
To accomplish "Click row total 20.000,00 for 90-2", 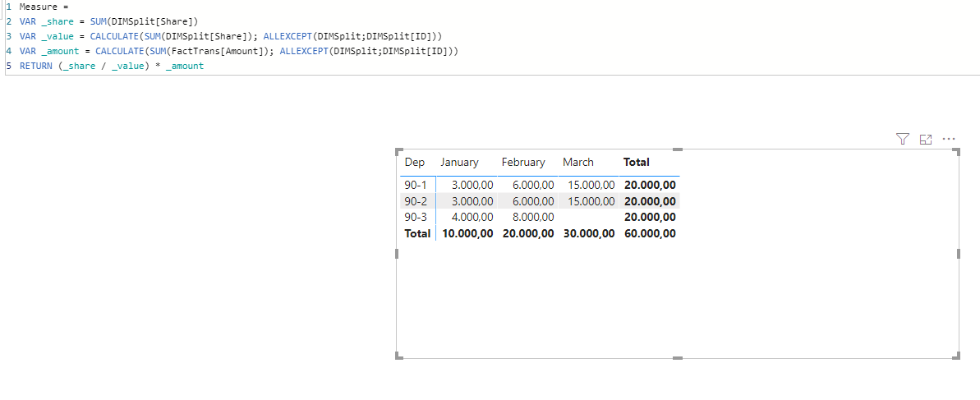I will 650,201.
